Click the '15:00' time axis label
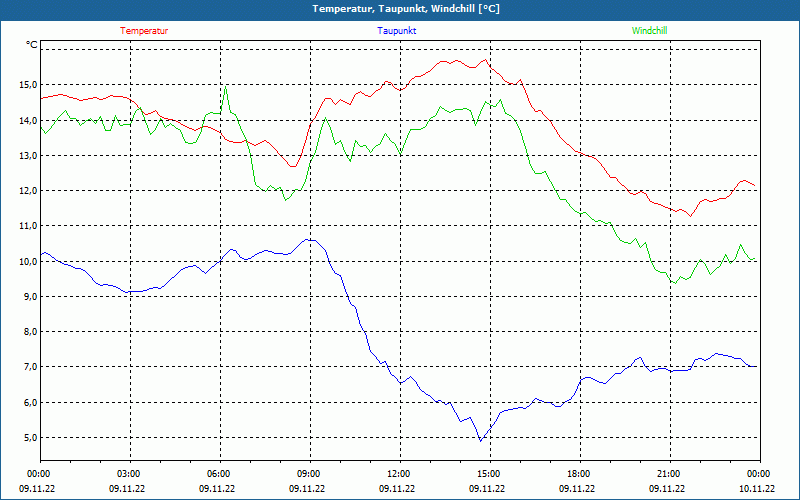Image resolution: width=800 pixels, height=500 pixels. [x=487, y=474]
